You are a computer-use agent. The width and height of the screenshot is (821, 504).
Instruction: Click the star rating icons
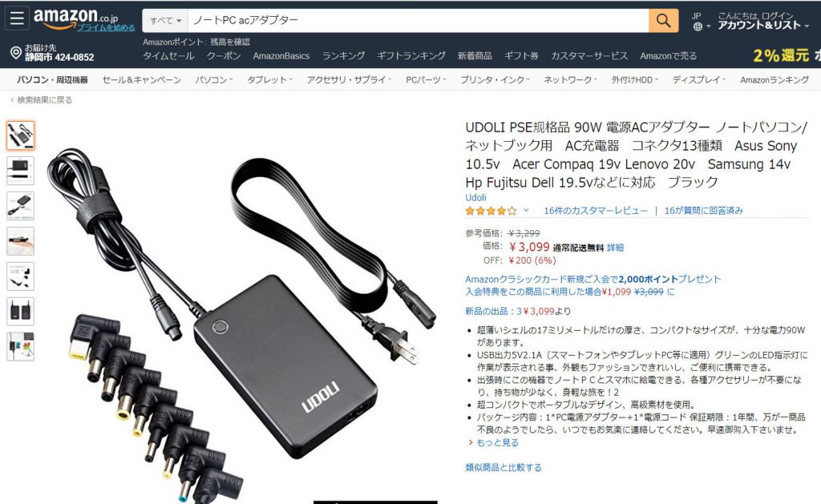[x=491, y=211]
